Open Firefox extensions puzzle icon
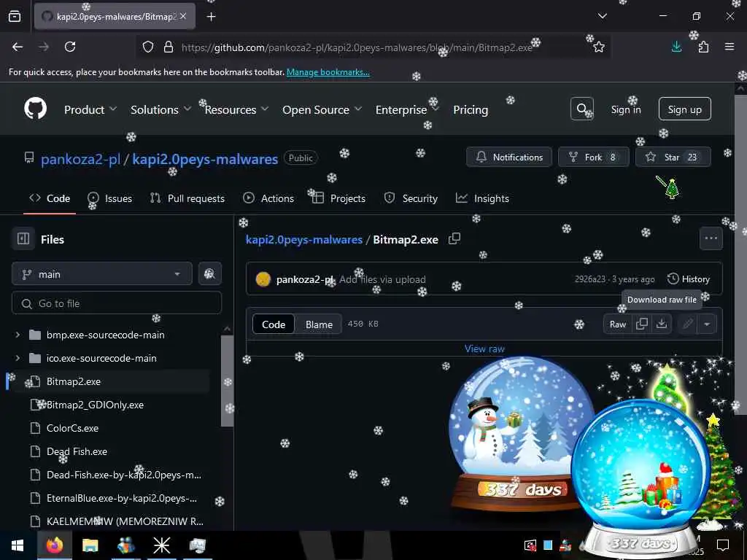The image size is (747, 560). [703, 47]
